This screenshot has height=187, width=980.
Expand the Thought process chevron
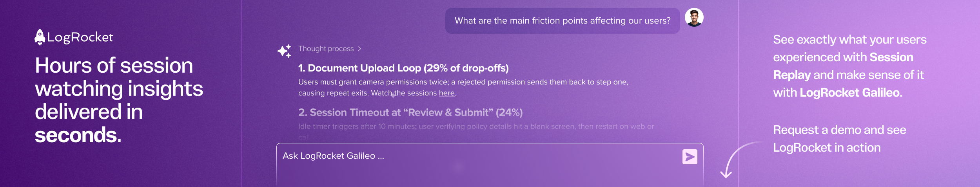coord(359,49)
